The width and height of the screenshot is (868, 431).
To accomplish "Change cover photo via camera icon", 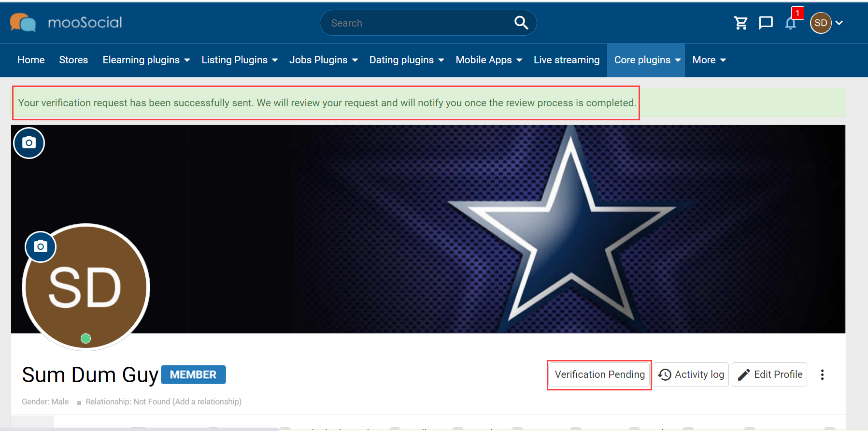I will [29, 143].
